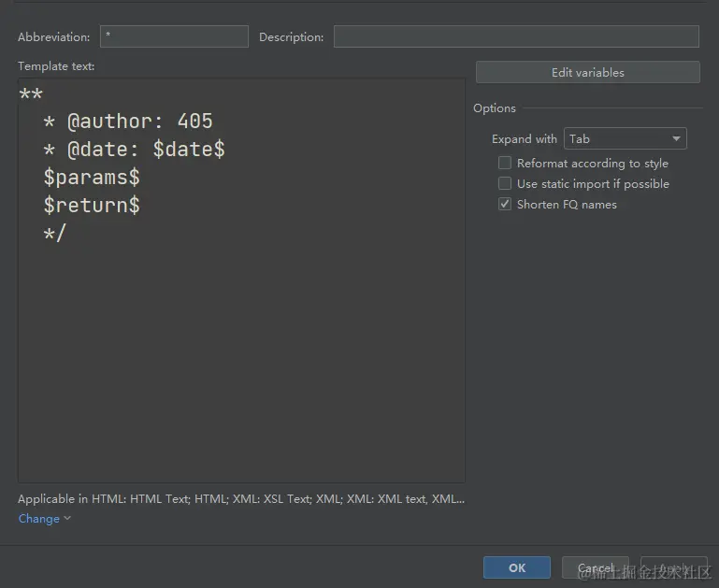Click the empty area of Template text editor
The image size is (719, 588).
pos(241,362)
